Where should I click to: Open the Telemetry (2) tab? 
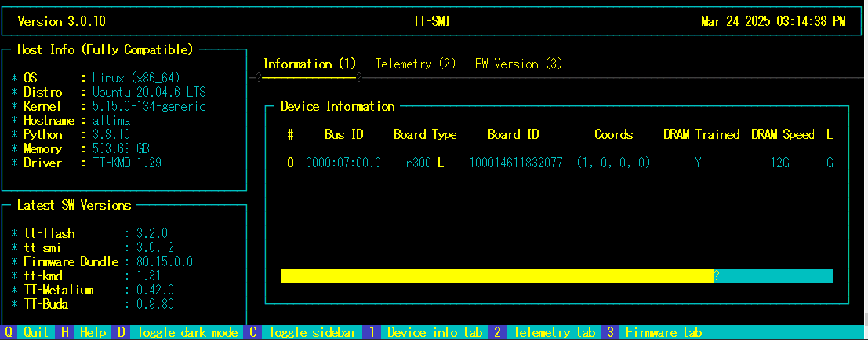pyautogui.click(x=416, y=64)
